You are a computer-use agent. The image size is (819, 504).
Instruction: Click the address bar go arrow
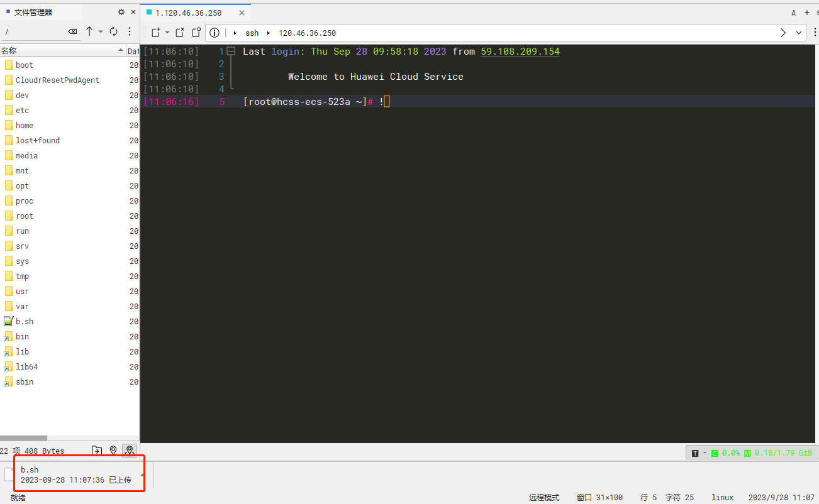tap(783, 33)
